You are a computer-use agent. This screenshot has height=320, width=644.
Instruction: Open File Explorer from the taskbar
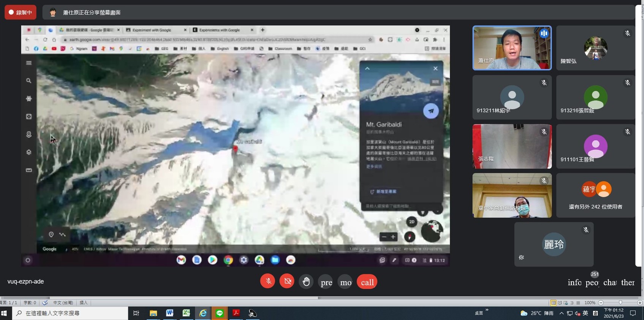coord(153,313)
